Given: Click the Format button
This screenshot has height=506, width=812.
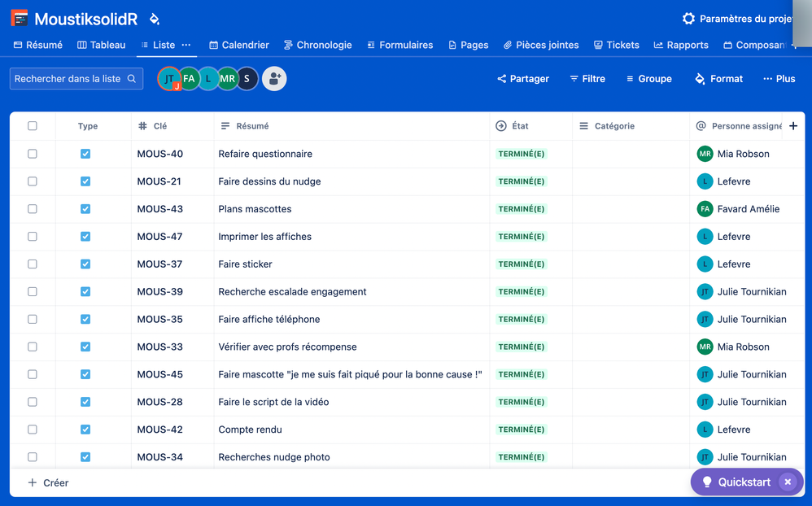Looking at the screenshot, I should (x=718, y=79).
